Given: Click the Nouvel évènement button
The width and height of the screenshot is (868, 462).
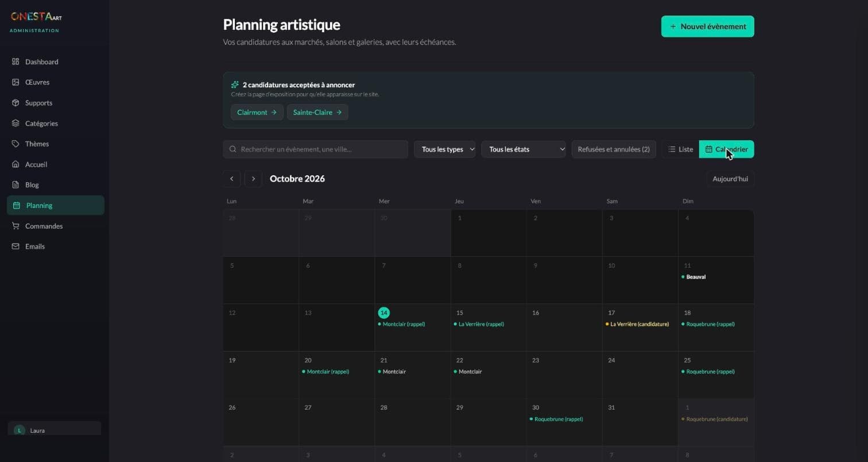Looking at the screenshot, I should (x=708, y=26).
